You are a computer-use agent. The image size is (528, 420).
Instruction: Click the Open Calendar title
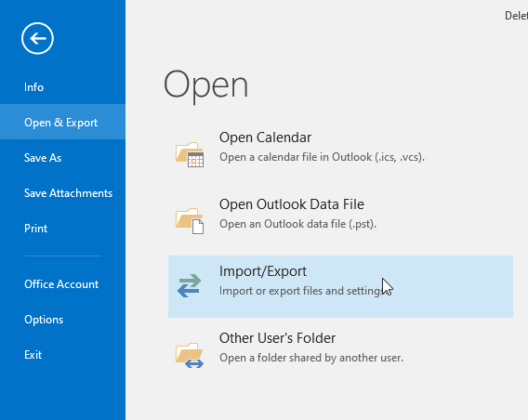click(265, 138)
